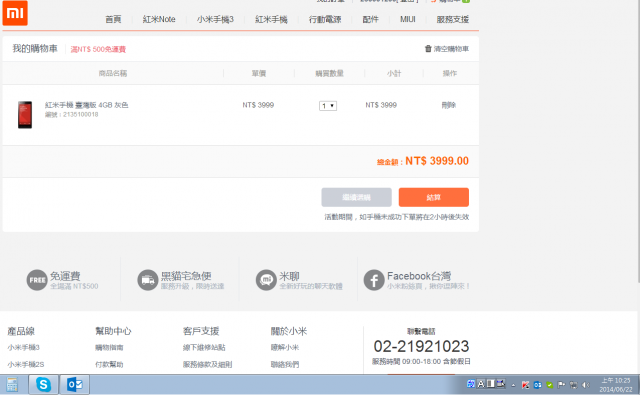Click the volume speaker tray icon
The height and width of the screenshot is (395, 640).
tap(586, 385)
